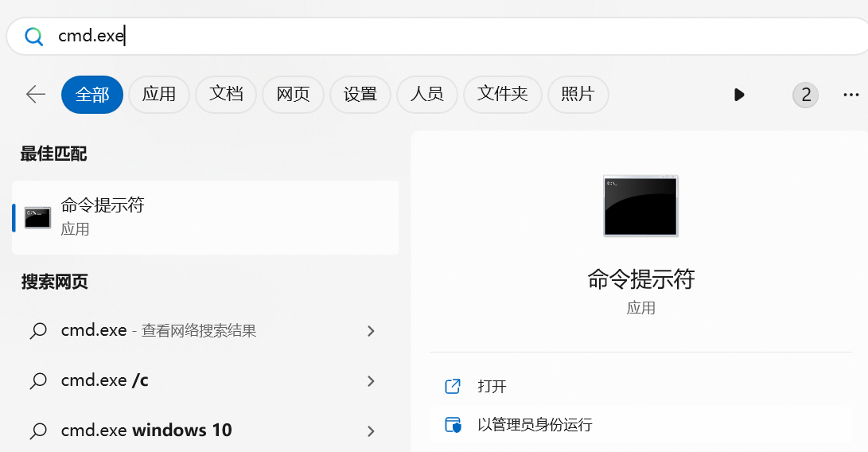Click the 命令提示符 title in preview pane

pos(640,279)
